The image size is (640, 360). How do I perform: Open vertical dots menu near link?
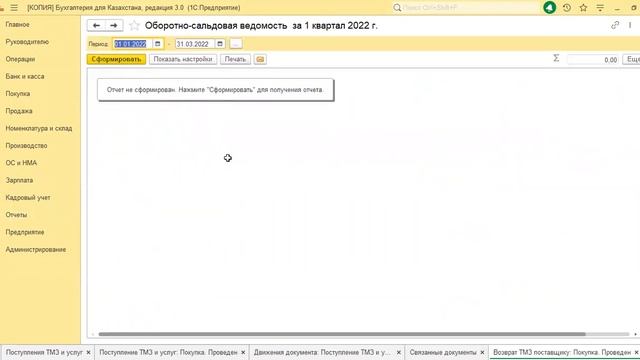[x=630, y=25]
